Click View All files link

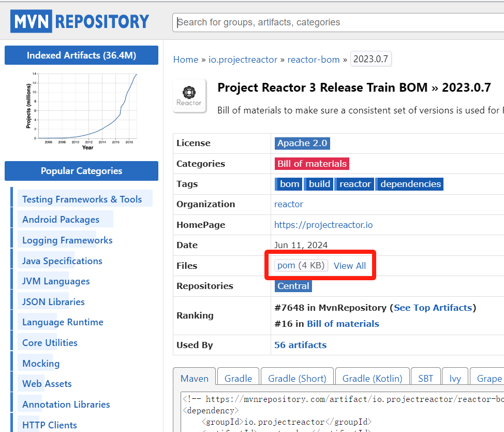pyautogui.click(x=350, y=265)
